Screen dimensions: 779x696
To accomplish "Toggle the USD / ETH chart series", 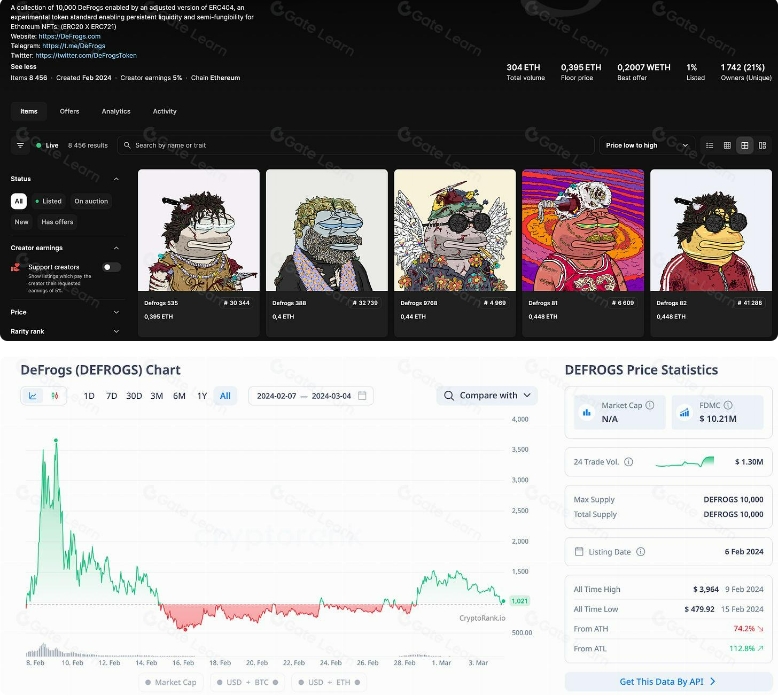I will pyautogui.click(x=329, y=682).
